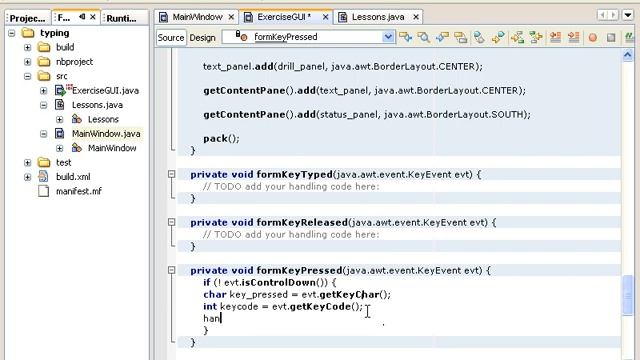Stop macro recording with gray square icon
The image size is (640, 360).
point(611,38)
